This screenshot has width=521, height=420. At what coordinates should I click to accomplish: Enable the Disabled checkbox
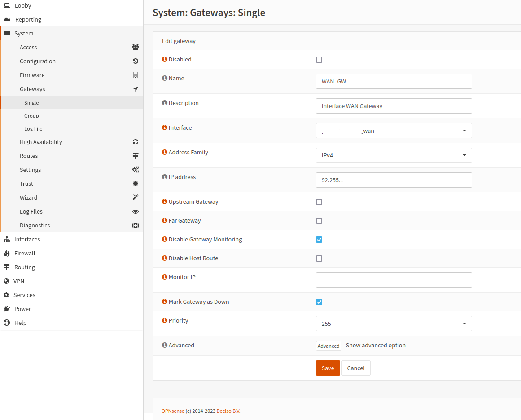[319, 59]
